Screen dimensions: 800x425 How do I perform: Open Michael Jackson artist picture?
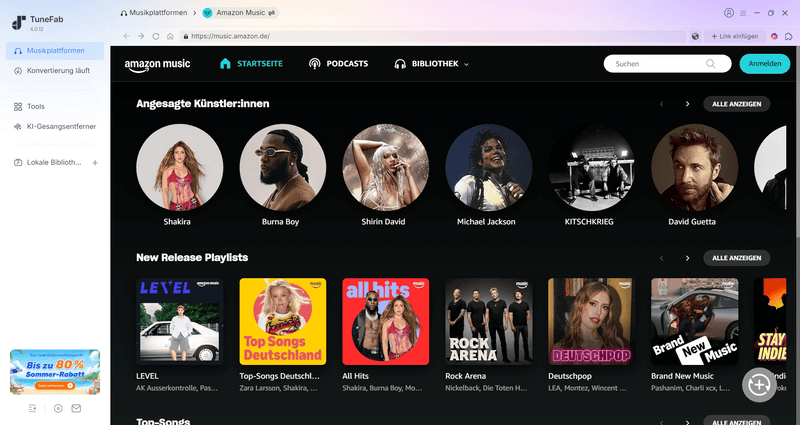pos(489,167)
